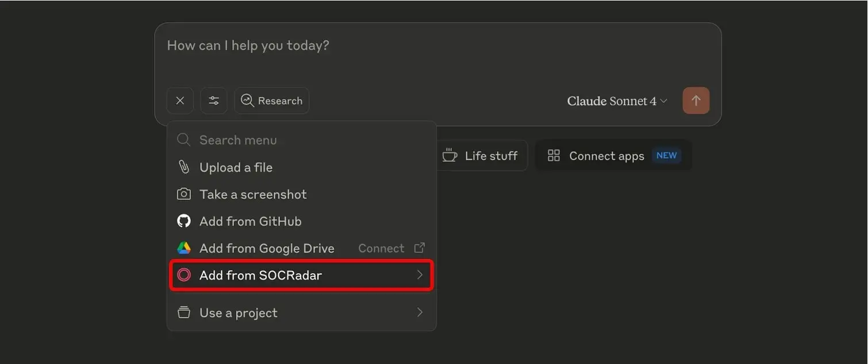Image resolution: width=868 pixels, height=364 pixels.
Task: Click the SOCRadar circular logo icon
Action: tap(184, 276)
